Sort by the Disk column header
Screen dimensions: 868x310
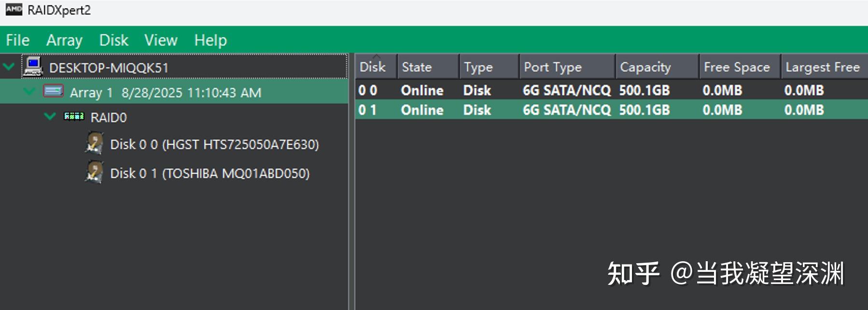coord(376,67)
